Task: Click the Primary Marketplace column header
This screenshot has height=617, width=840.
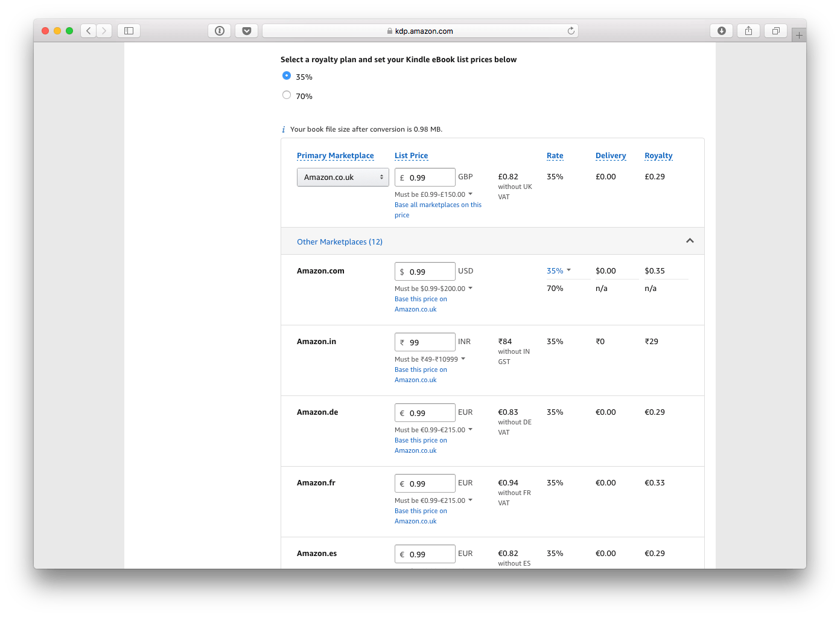Action: tap(336, 156)
